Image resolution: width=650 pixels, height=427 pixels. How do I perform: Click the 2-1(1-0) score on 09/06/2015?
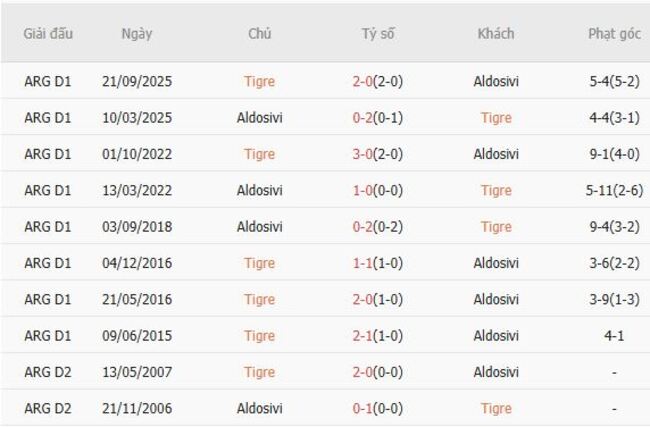pos(378,336)
